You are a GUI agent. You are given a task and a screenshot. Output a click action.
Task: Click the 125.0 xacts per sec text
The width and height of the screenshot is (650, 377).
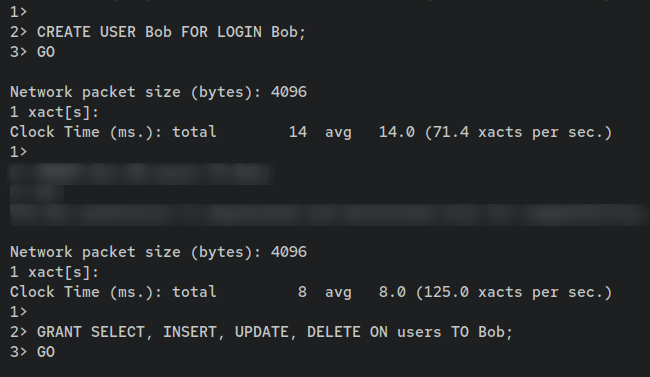point(514,292)
